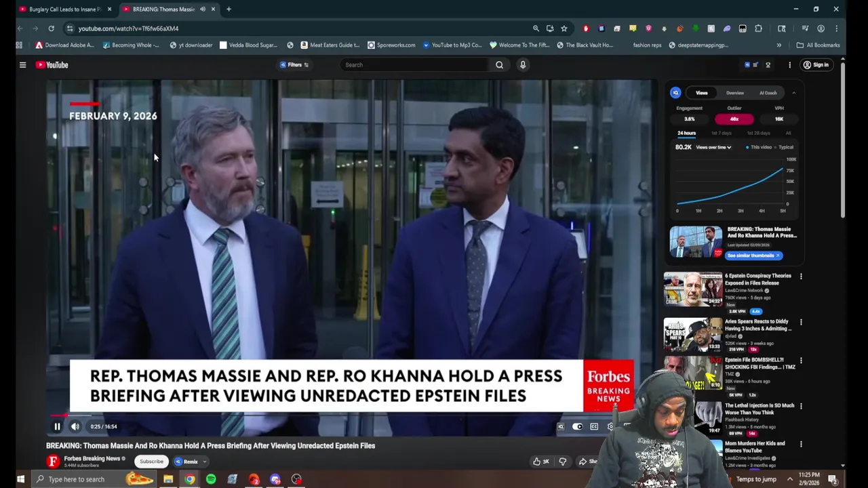Mute the video volume
Image resolution: width=868 pixels, height=488 pixels.
click(75, 426)
